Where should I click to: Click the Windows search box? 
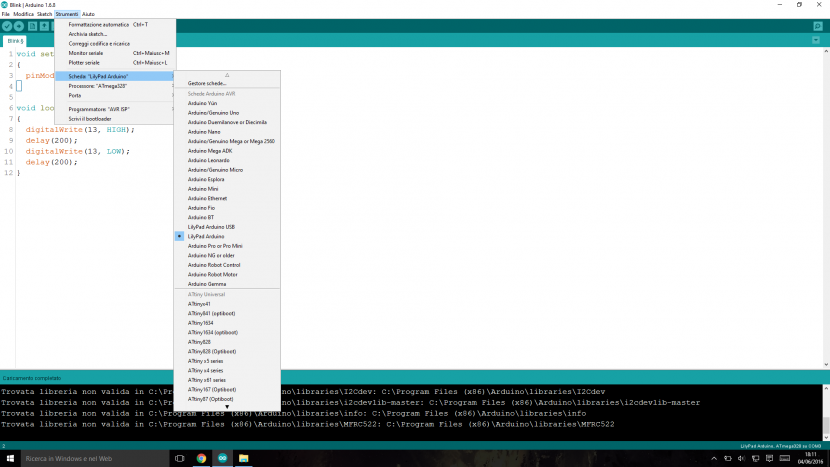[94, 459]
